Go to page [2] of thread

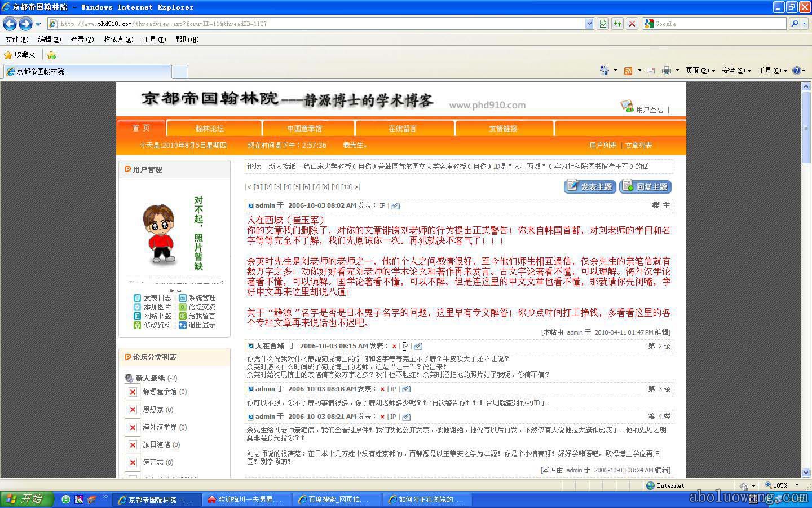268,187
